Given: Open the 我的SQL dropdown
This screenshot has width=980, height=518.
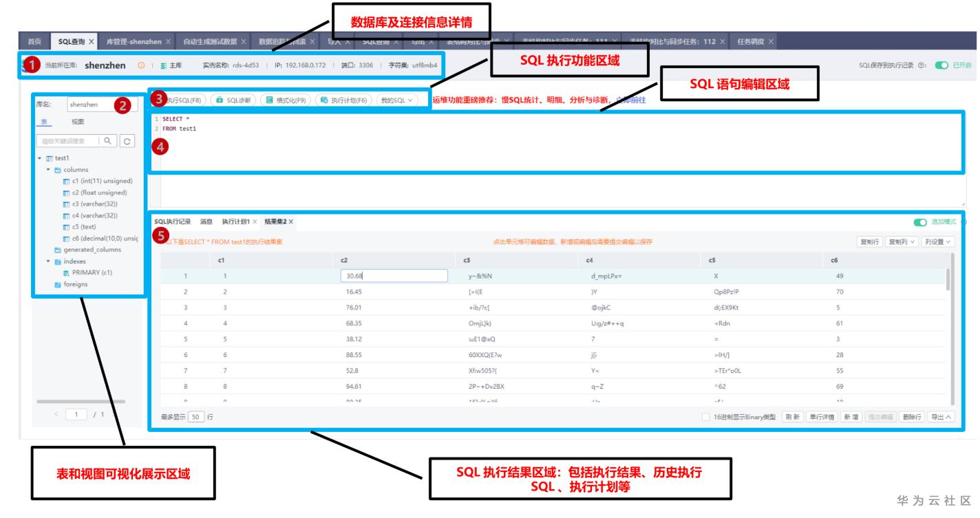Looking at the screenshot, I should point(398,100).
